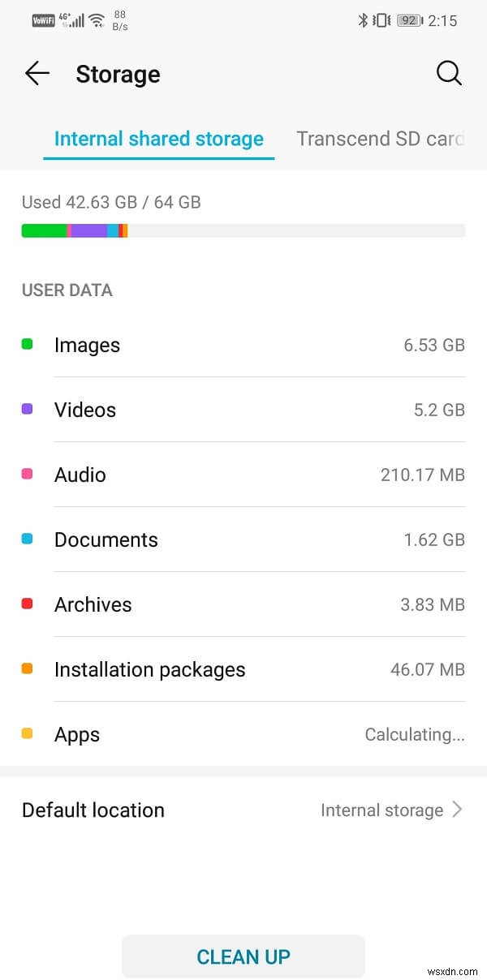Select the purple Videos category dot
The height and width of the screenshot is (980, 487).
(x=27, y=409)
